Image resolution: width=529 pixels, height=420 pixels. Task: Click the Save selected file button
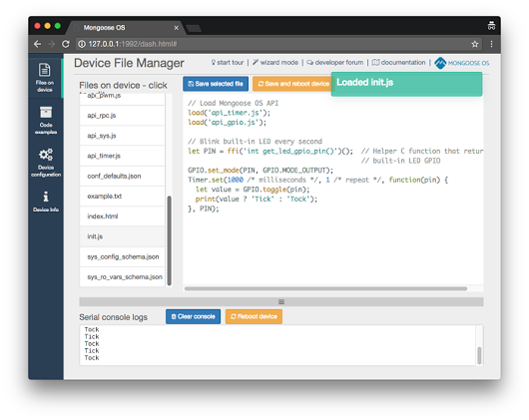216,84
